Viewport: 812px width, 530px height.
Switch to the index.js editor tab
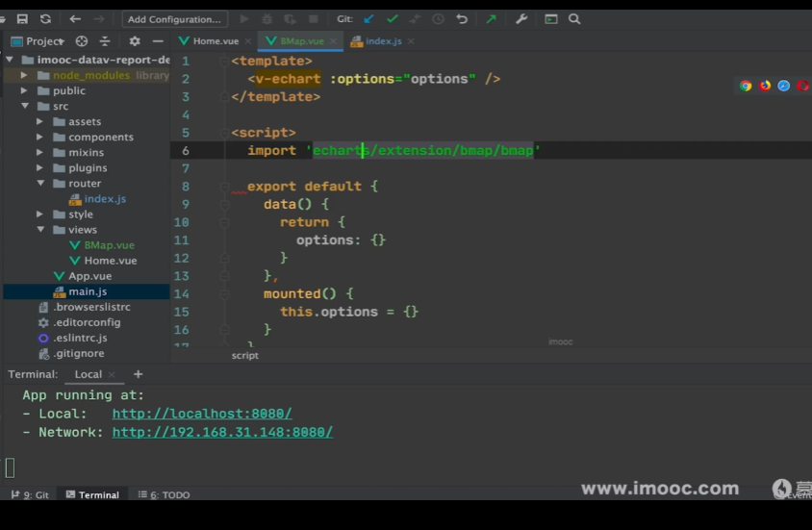pos(382,41)
